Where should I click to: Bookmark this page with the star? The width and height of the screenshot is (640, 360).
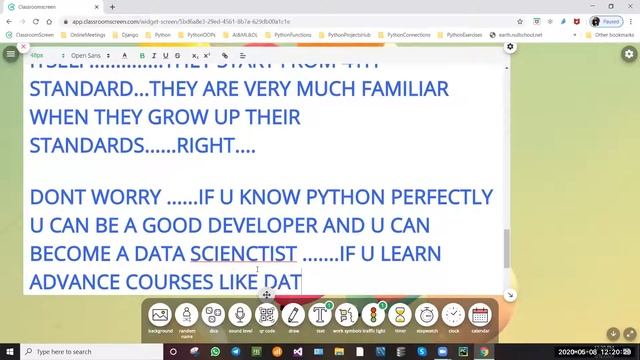pyautogui.click(x=520, y=22)
